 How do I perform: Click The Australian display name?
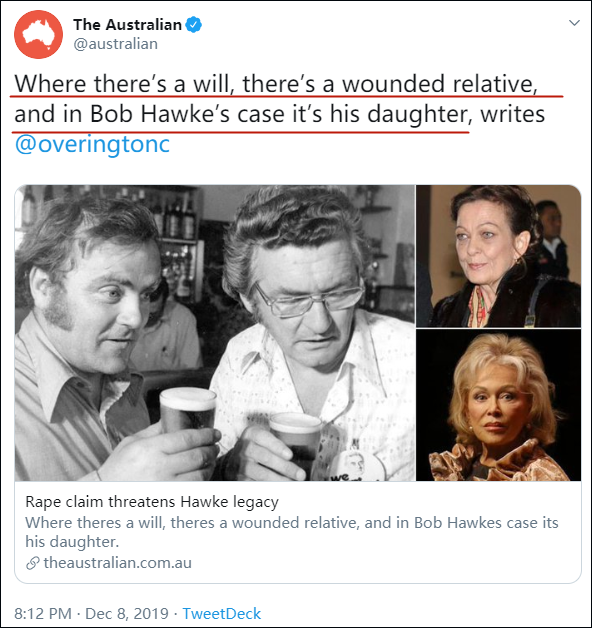click(127, 25)
